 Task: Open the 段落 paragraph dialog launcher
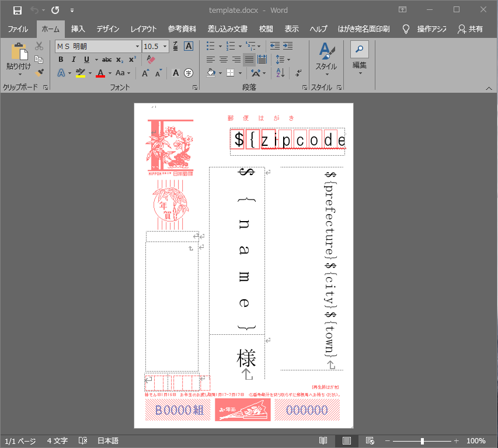point(305,87)
